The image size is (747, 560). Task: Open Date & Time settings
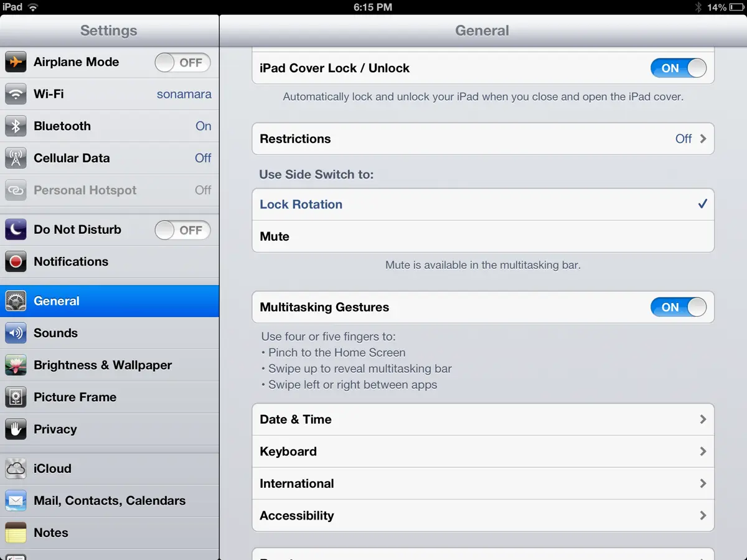pyautogui.click(x=482, y=419)
